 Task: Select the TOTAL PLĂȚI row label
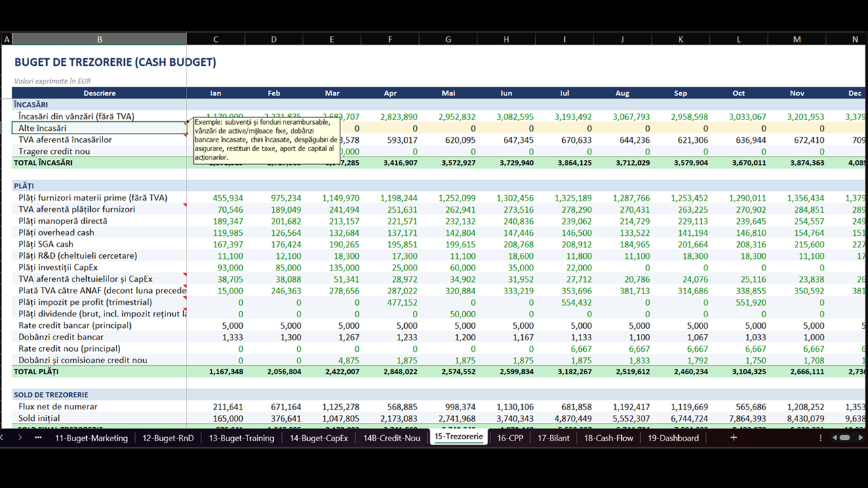(x=36, y=371)
